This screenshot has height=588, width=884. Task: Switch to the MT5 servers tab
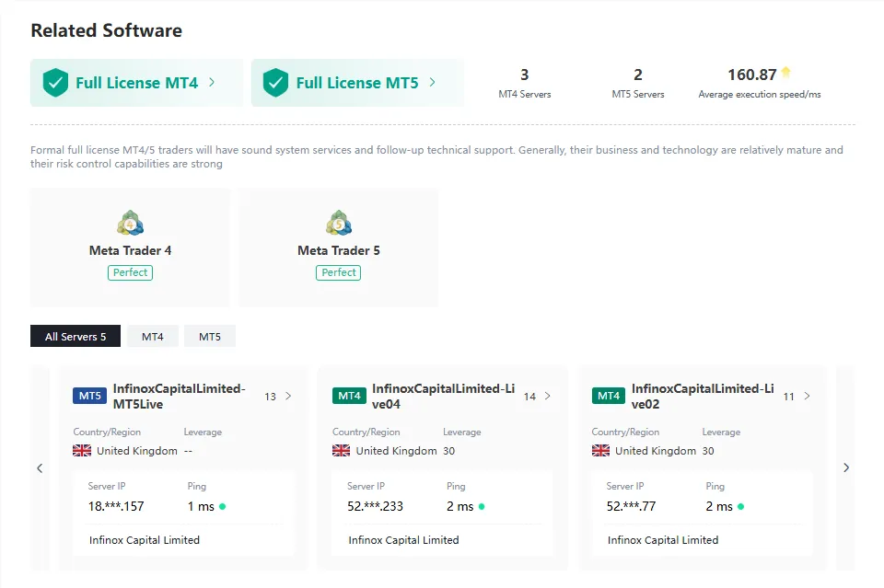(x=210, y=336)
